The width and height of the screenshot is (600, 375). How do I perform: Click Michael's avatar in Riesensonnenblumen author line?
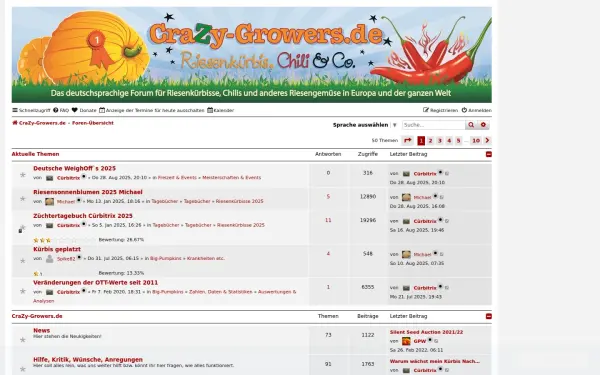(x=49, y=202)
